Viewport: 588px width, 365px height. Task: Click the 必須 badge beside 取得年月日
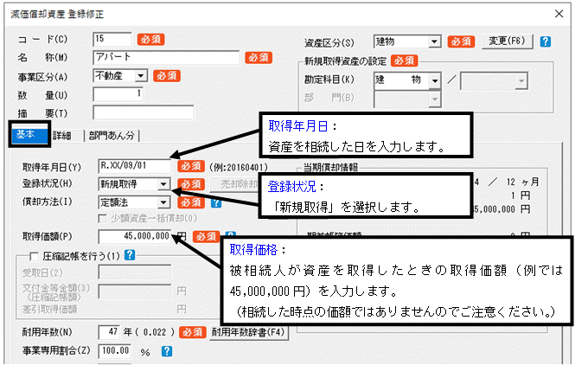pyautogui.click(x=192, y=166)
